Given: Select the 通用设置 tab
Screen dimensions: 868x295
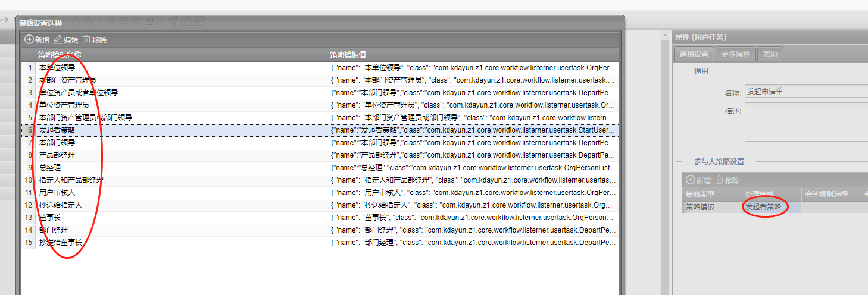Looking at the screenshot, I should (694, 54).
